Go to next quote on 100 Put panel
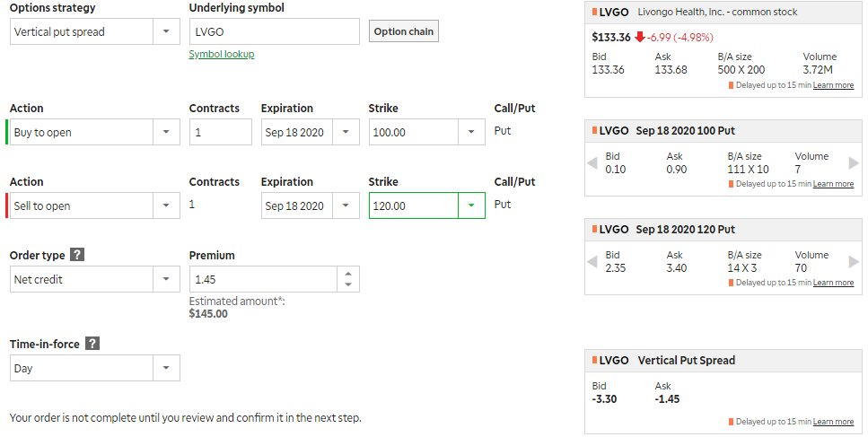The width and height of the screenshot is (868, 437). point(854,163)
